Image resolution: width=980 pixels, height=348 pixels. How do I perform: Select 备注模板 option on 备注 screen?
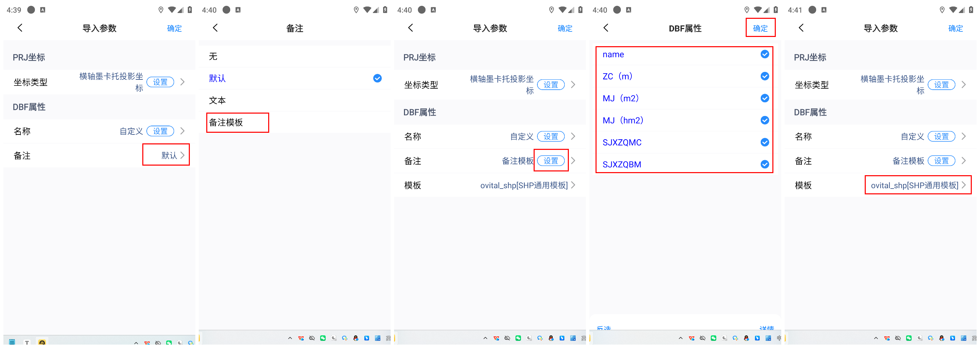click(295, 122)
